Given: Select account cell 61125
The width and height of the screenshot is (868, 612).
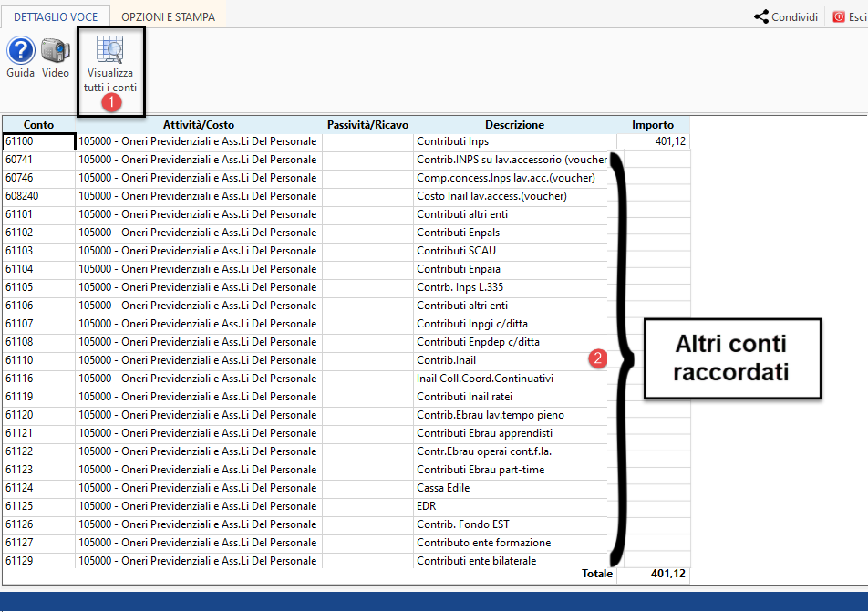Looking at the screenshot, I should click(x=38, y=507).
